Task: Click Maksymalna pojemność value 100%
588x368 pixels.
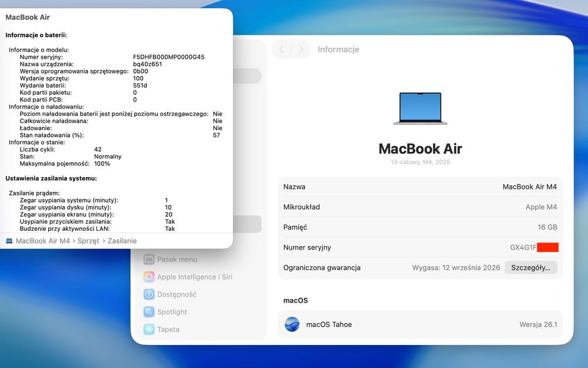Action: [102, 164]
